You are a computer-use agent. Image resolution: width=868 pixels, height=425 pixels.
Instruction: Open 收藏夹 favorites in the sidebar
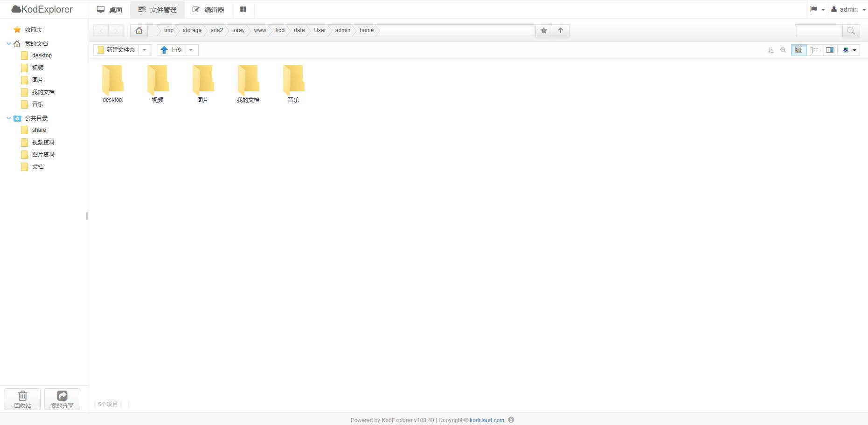[34, 30]
